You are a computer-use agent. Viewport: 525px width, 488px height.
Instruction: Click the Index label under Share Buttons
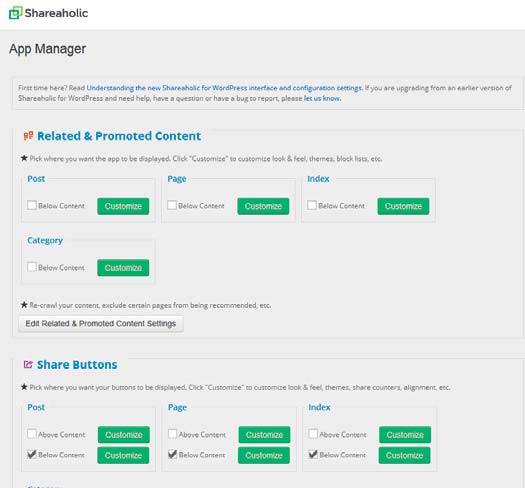tap(319, 407)
